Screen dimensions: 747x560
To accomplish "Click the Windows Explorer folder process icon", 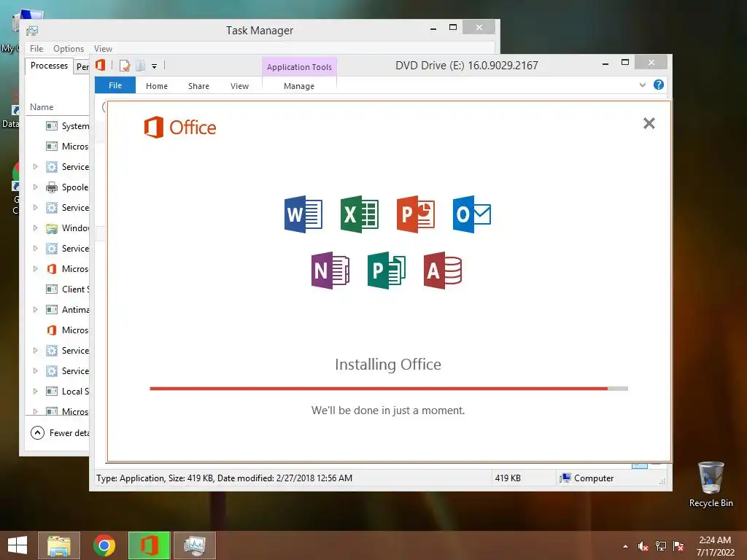I will 52,228.
